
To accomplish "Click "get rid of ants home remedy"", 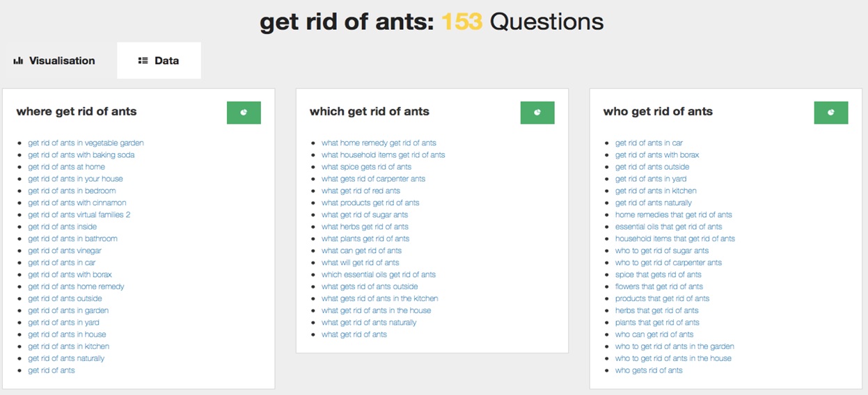I will pyautogui.click(x=76, y=287).
